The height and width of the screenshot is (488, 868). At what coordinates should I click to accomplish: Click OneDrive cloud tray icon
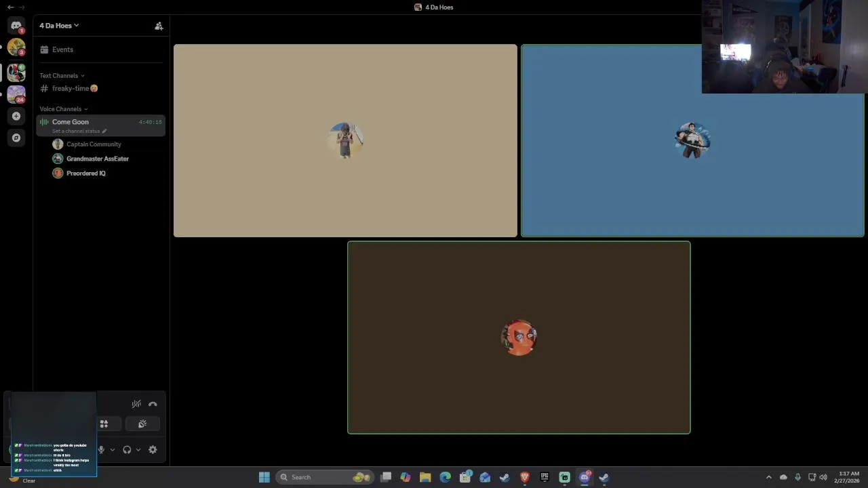point(783,477)
